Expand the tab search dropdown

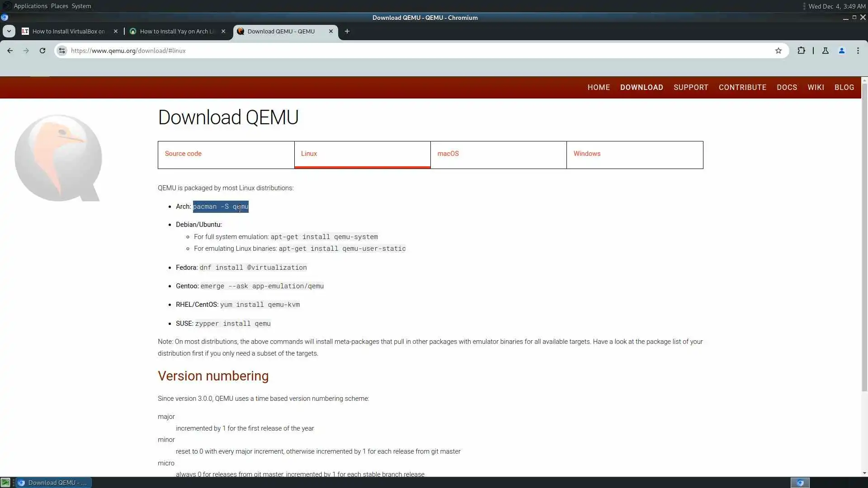click(x=9, y=31)
